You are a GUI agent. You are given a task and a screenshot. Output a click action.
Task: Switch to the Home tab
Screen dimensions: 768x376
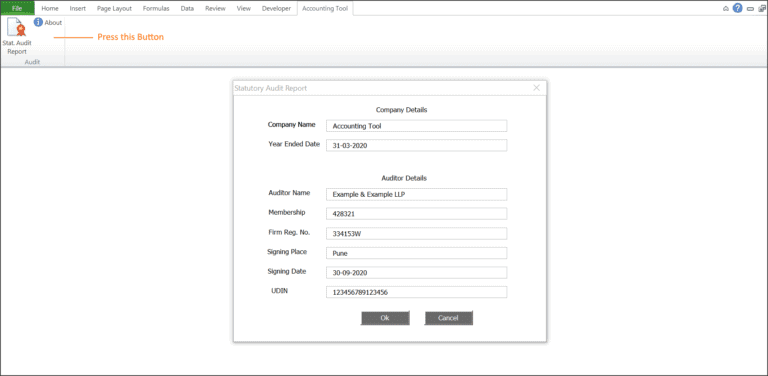click(x=50, y=8)
